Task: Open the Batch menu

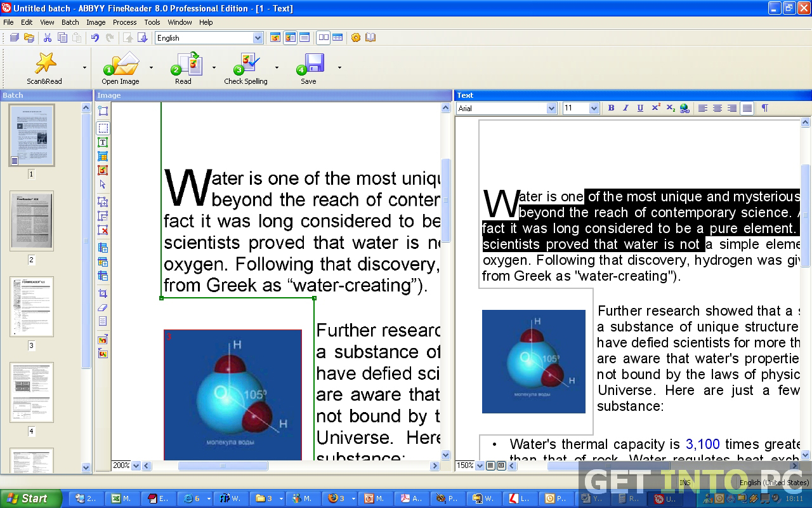Action: [x=70, y=22]
